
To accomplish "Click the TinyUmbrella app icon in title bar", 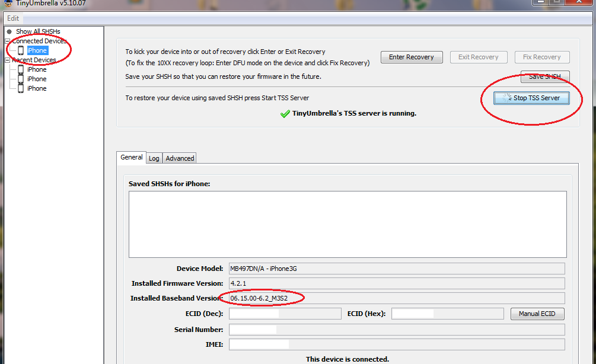I will point(8,4).
